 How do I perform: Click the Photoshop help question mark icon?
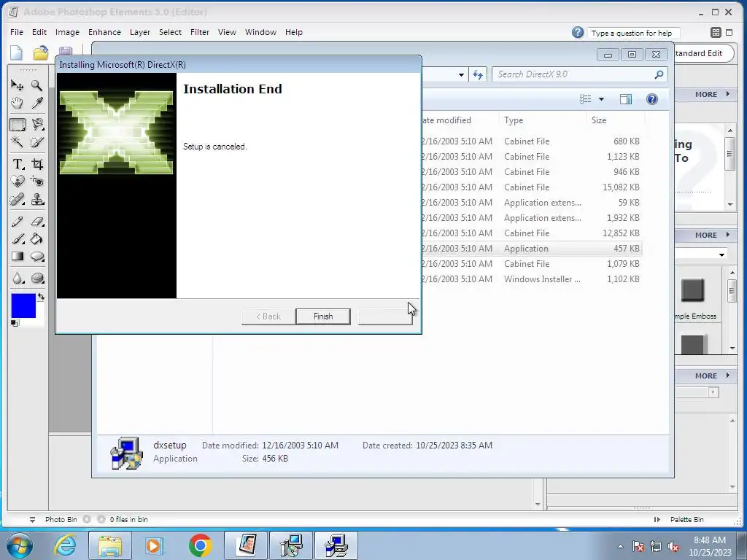(x=578, y=32)
